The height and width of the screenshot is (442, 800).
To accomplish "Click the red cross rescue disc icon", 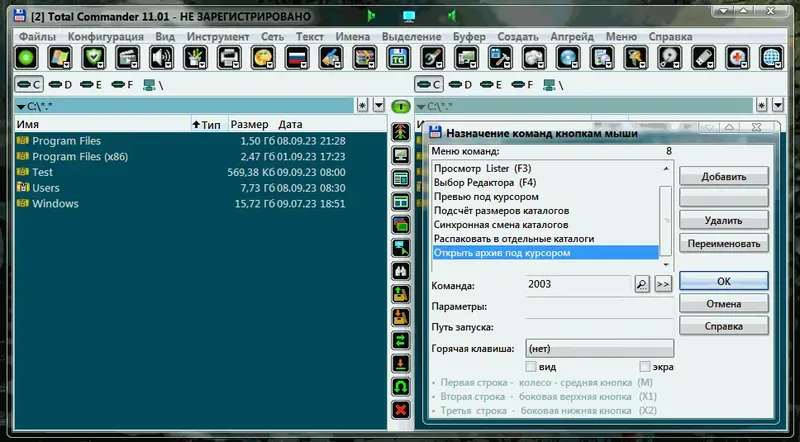I will (x=738, y=58).
